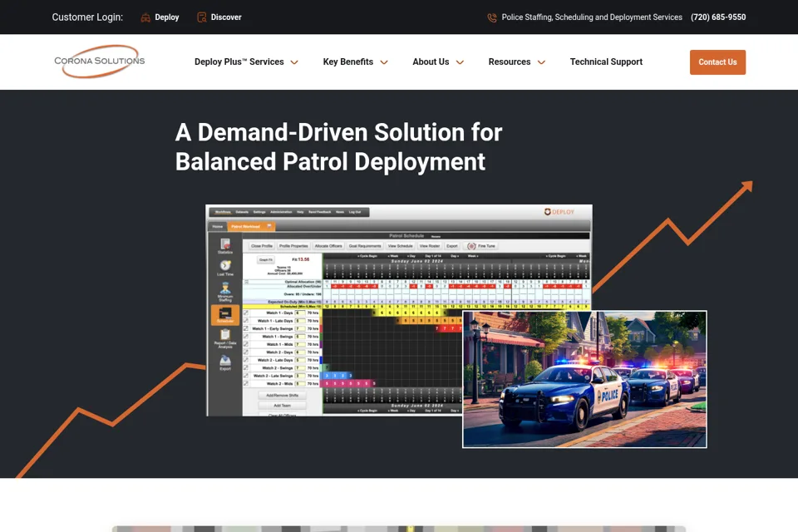Screen dimensions: 798x532
Task: Expand the Key Benefits dropdown chevron
Action: (384, 62)
